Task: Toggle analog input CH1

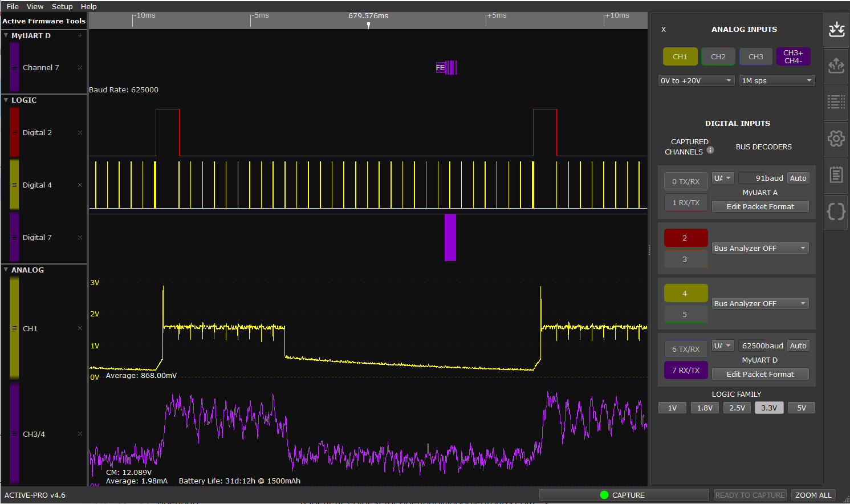Action: 680,56
